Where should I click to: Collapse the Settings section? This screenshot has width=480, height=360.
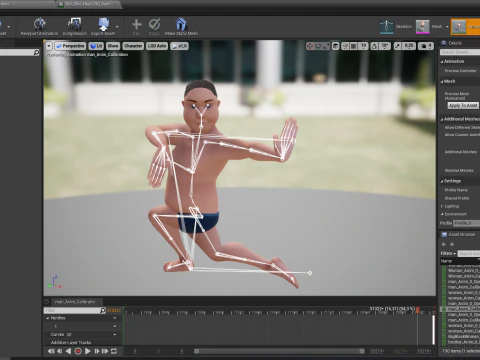[x=442, y=181]
